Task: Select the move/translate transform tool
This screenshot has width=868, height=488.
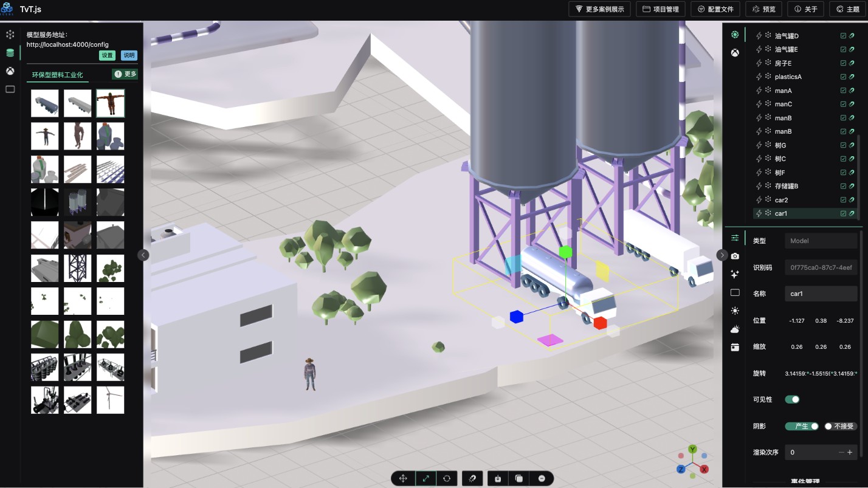Action: [403, 478]
